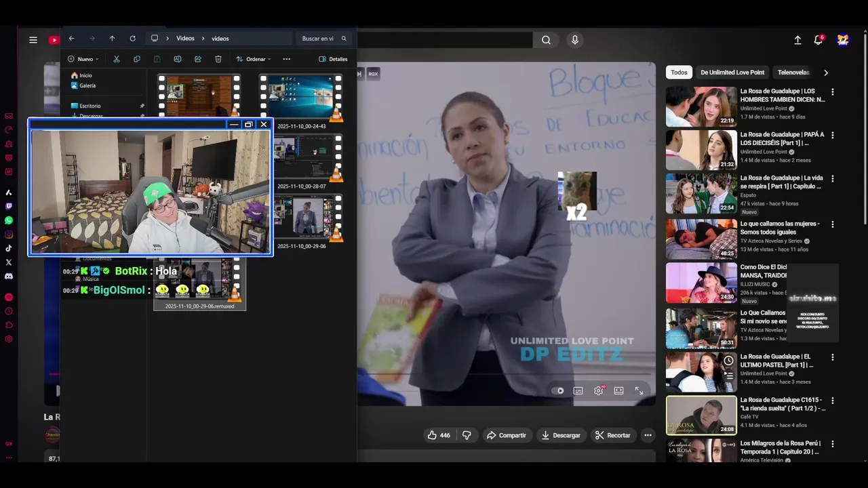Image resolution: width=868 pixels, height=488 pixels.
Task: Open the YouTube account avatar menu
Action: (x=843, y=40)
